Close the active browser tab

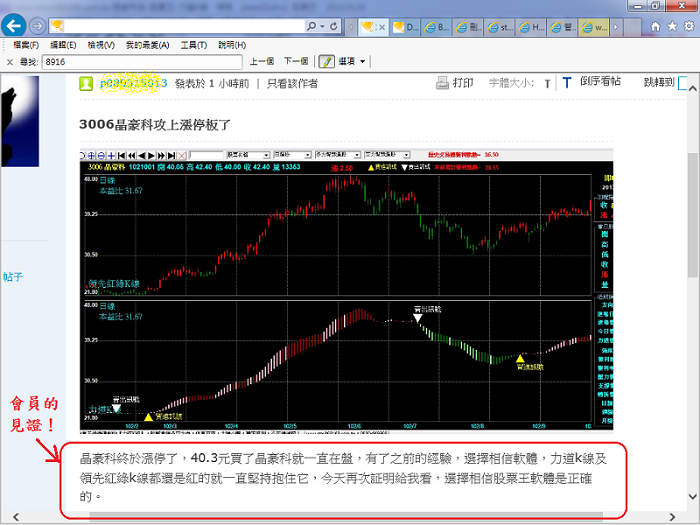tap(382, 27)
